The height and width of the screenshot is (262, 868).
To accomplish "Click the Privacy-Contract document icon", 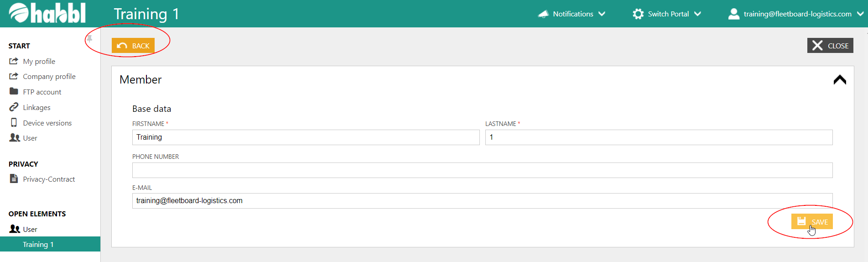I will click(x=14, y=179).
